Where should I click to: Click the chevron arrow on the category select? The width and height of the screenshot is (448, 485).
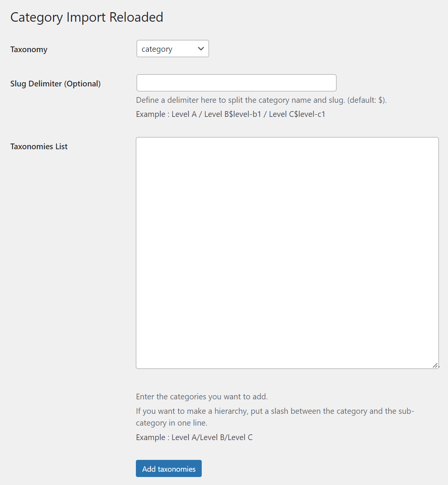(x=201, y=49)
